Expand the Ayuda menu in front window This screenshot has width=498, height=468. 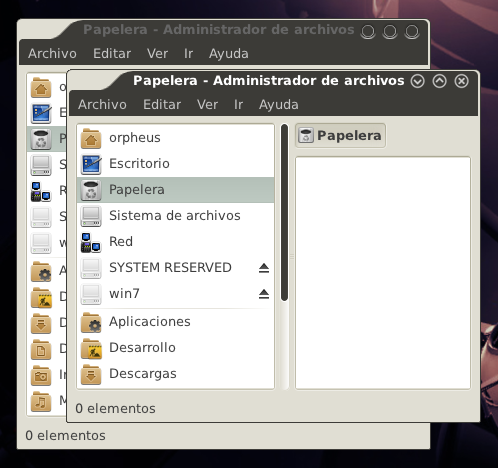[x=279, y=105]
